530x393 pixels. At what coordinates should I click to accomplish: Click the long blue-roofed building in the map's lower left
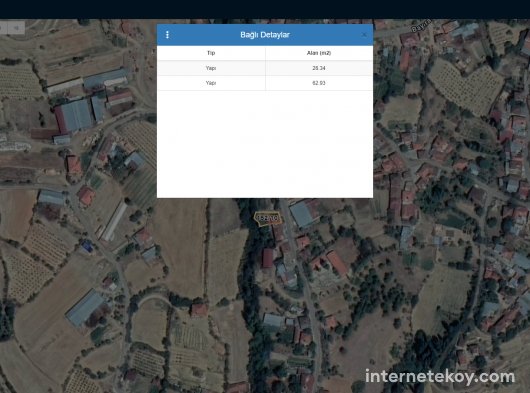(85, 308)
